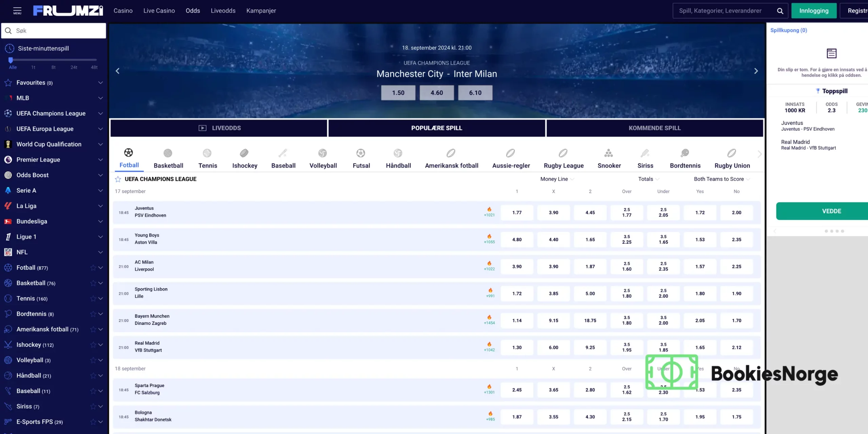868x434 pixels.
Task: Open the Totals market dropdown
Action: [x=649, y=179]
